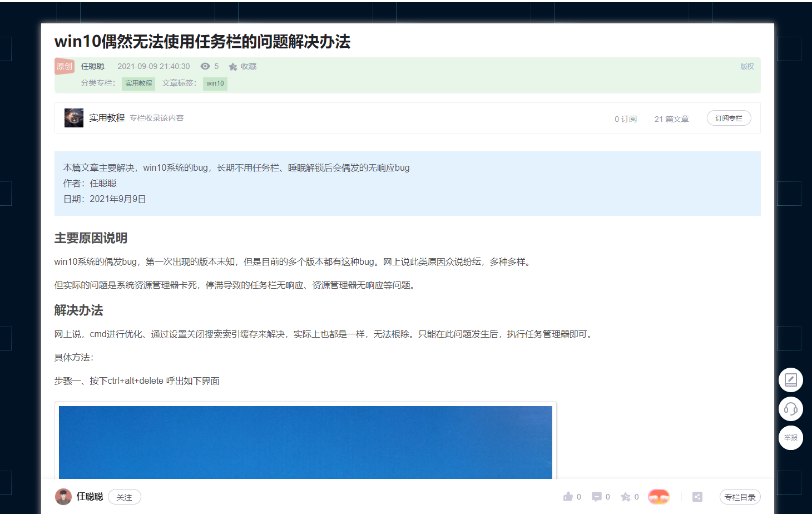Screen dimensions: 812x514
Task: Click the 日期：2021年9月9日 line
Action: pyautogui.click(x=105, y=199)
